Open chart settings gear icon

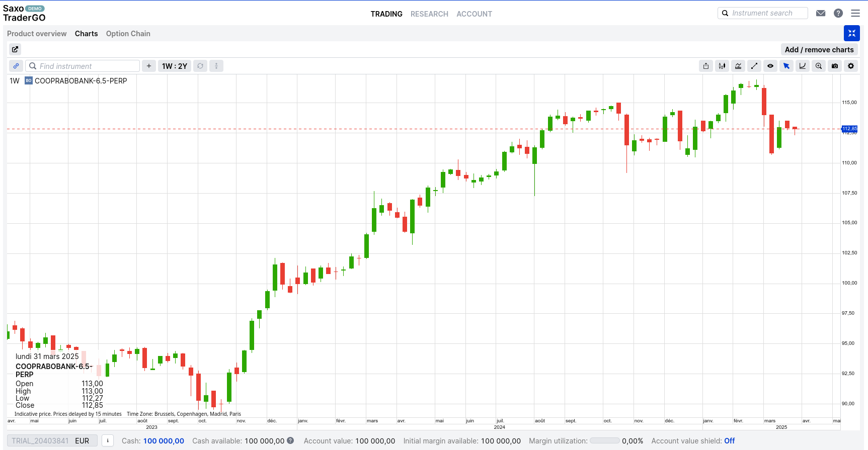[x=851, y=66]
